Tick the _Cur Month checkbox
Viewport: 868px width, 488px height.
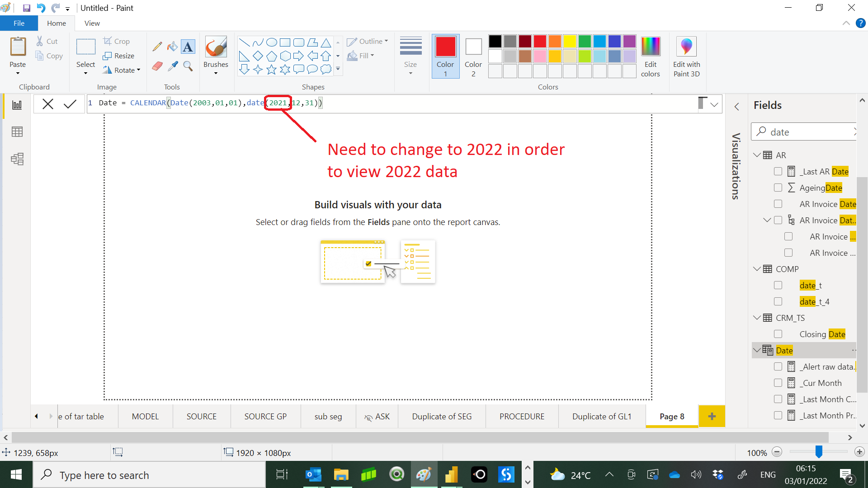click(778, 383)
